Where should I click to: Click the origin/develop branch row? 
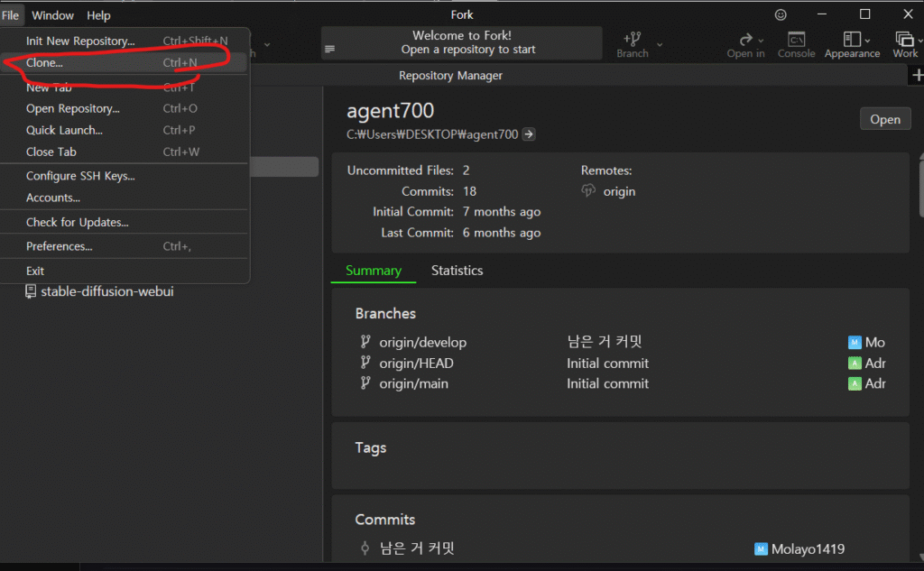[424, 343]
